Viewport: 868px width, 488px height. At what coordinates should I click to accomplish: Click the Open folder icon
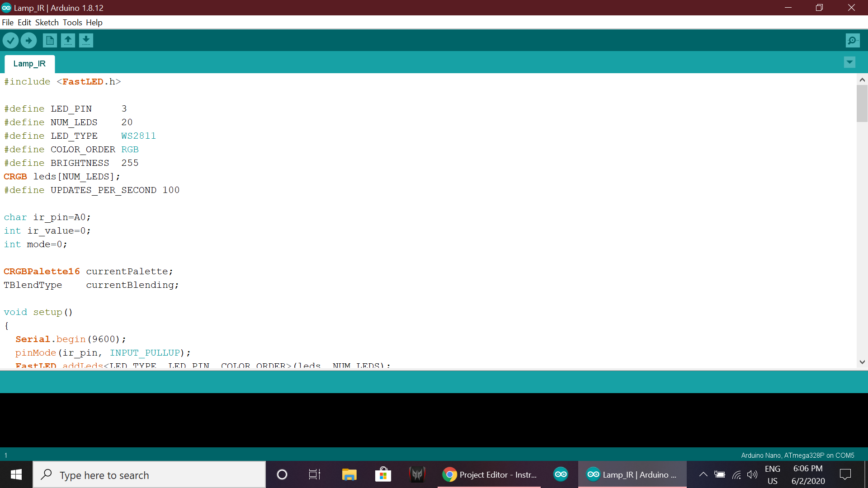click(x=67, y=40)
